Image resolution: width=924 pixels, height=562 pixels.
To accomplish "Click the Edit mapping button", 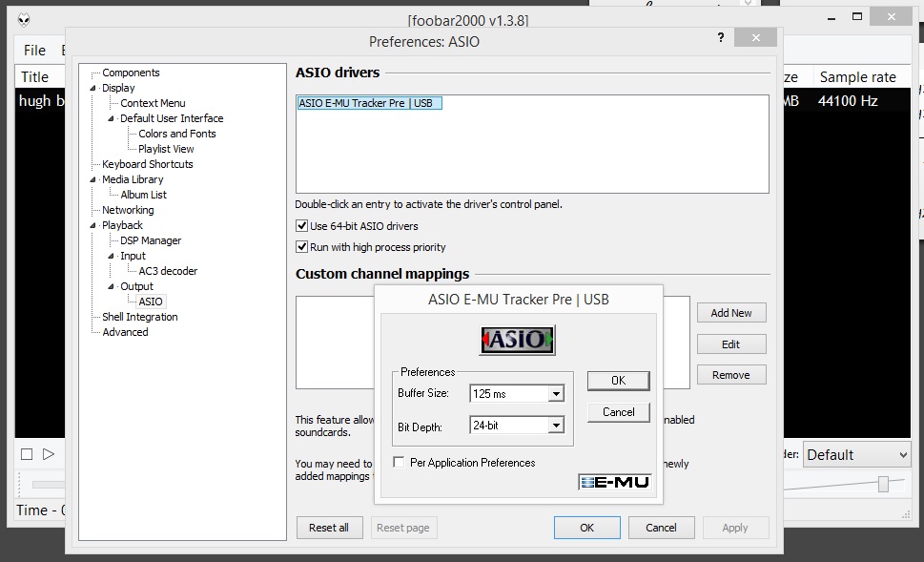I will point(731,343).
